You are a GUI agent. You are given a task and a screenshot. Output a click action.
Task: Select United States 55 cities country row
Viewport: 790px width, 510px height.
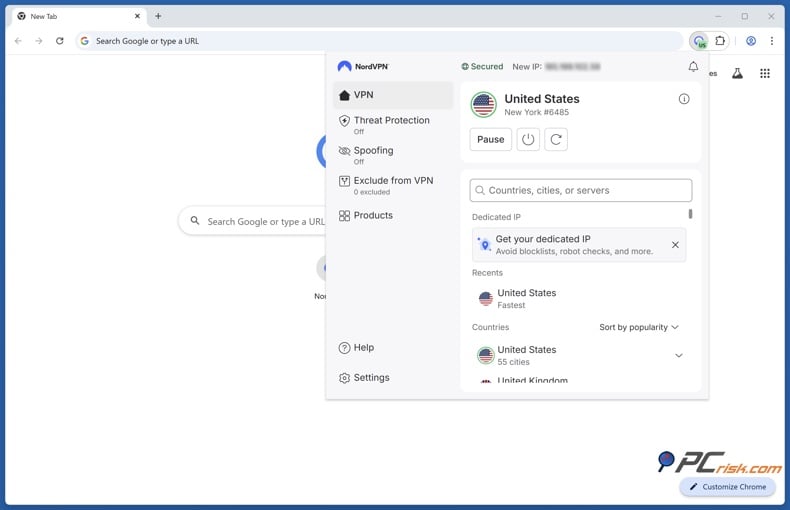[x=579, y=355]
